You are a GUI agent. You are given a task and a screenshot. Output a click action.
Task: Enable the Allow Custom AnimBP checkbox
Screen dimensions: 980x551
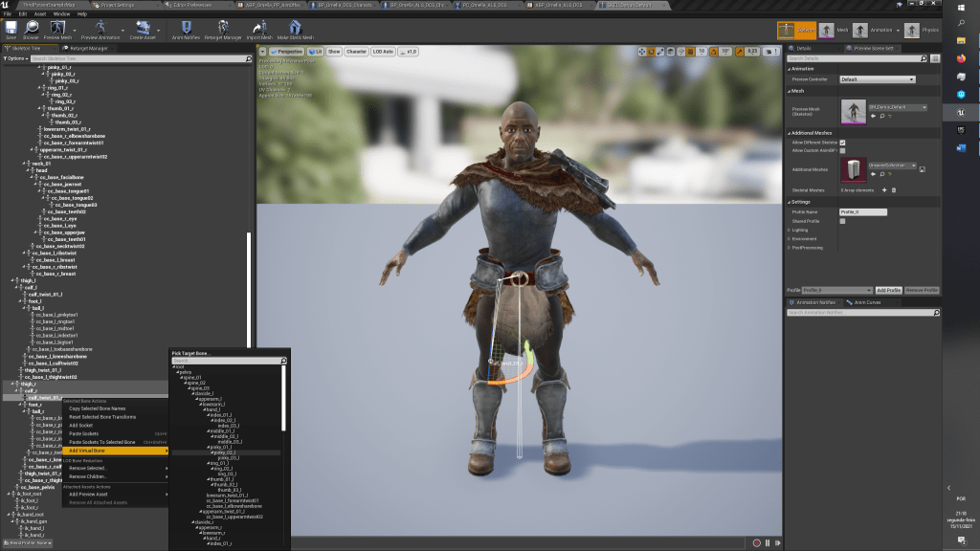pyautogui.click(x=842, y=150)
